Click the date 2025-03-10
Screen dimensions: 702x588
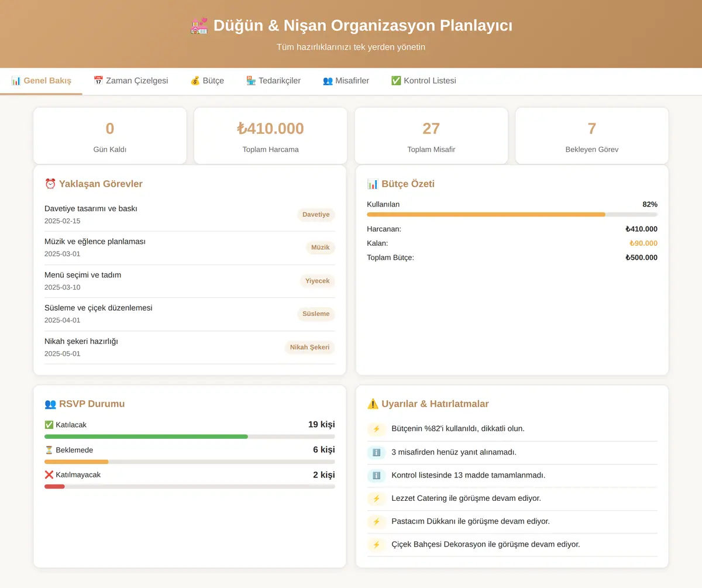coord(62,287)
